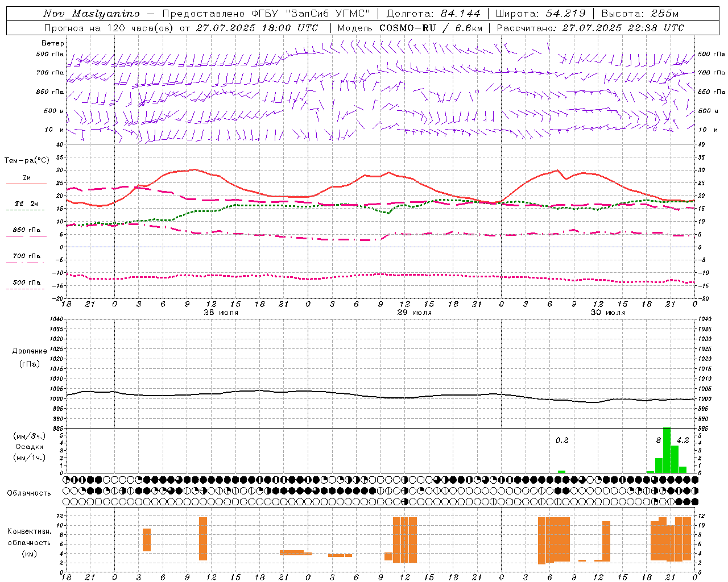Click the forecast start 27.07.2025 18:00 UTC
This screenshot has width=728, height=582.
[257, 27]
